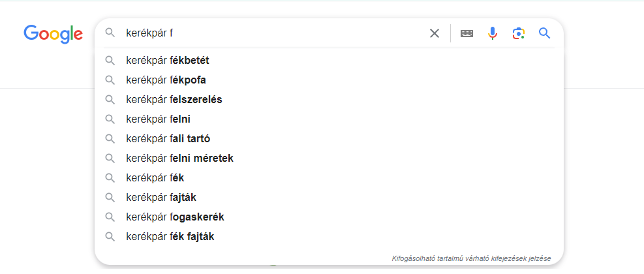The height and width of the screenshot is (274, 644).
Task: Select the "kerékpár felni" suggestion
Action: click(x=158, y=119)
